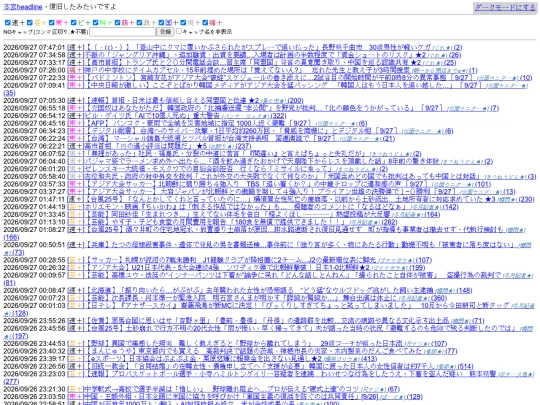Click the [東+] tag on the 23:03:50 row
This screenshot has height=405, width=540.
(75, 396)
